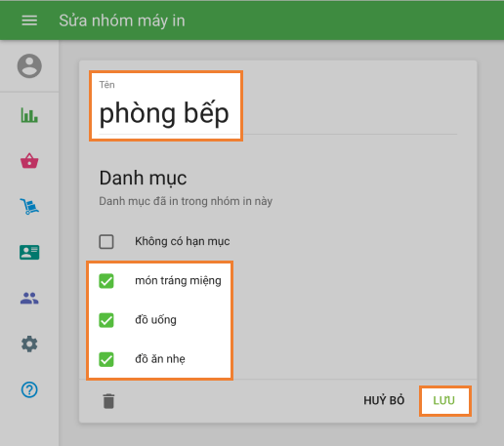504x446 pixels.
Task: Click the 'đồ ăn nhẹ' category label
Action: coord(160,359)
